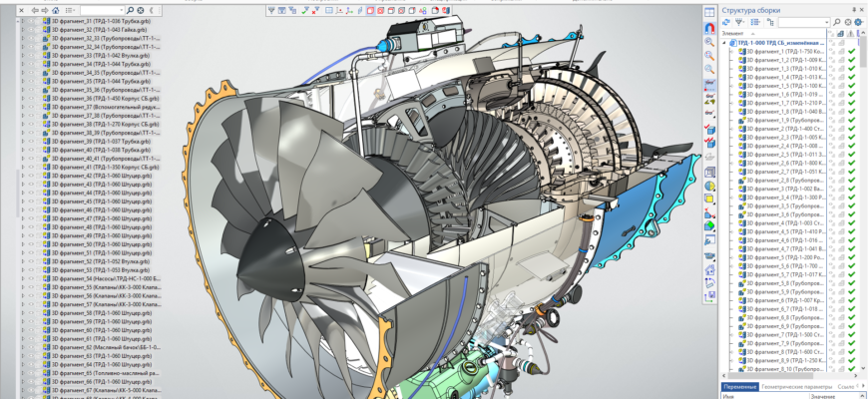This screenshot has width=868, height=399.
Task: Select 3D фрагмент_37 (Вспомогательный редук...) row
Action: click(x=105, y=107)
